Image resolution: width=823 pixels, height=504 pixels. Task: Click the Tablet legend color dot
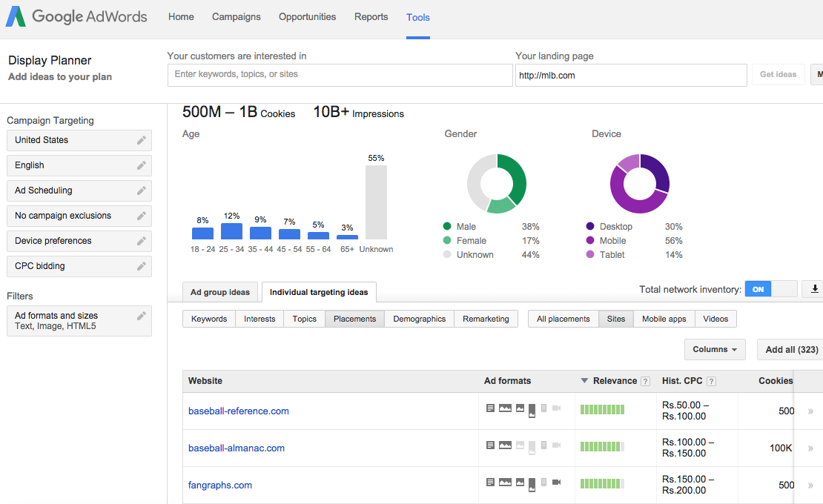590,254
